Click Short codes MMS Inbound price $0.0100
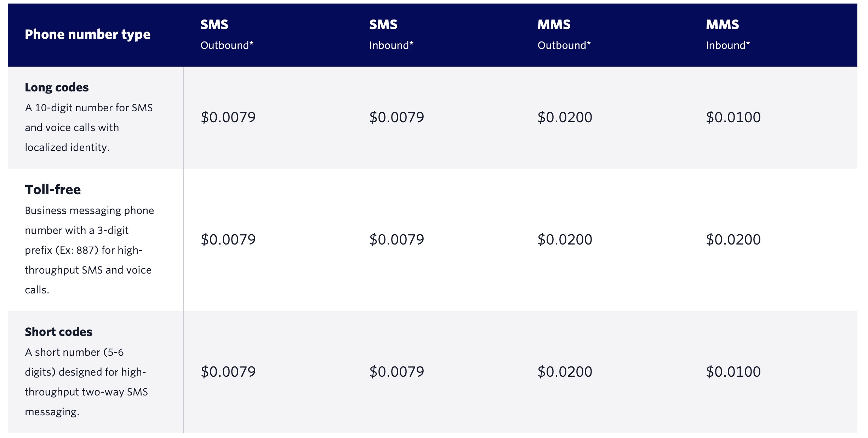The height and width of the screenshot is (438, 868). [x=733, y=372]
